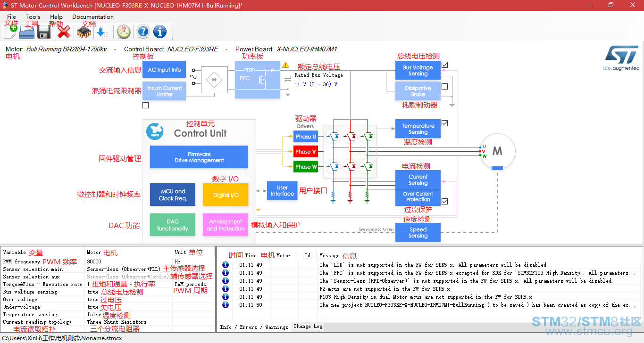Open the monitor gauge tool

pos(124,32)
